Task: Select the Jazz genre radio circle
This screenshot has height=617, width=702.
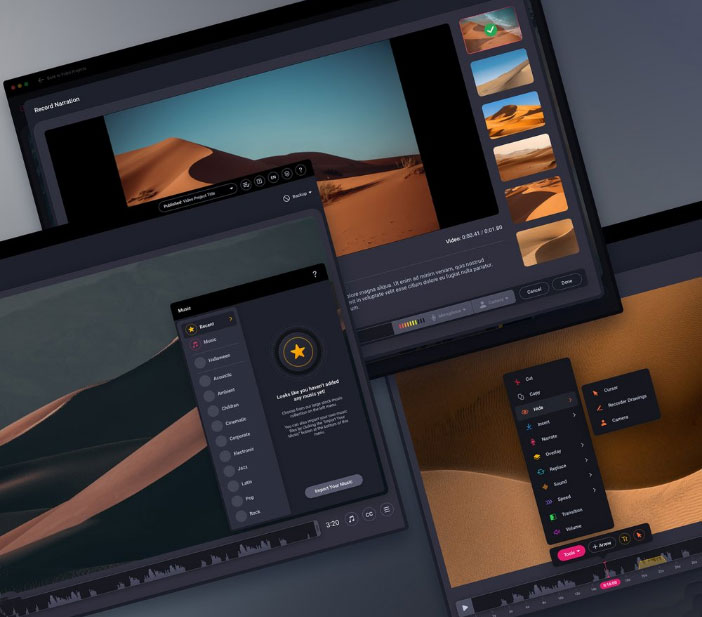Action: (229, 471)
